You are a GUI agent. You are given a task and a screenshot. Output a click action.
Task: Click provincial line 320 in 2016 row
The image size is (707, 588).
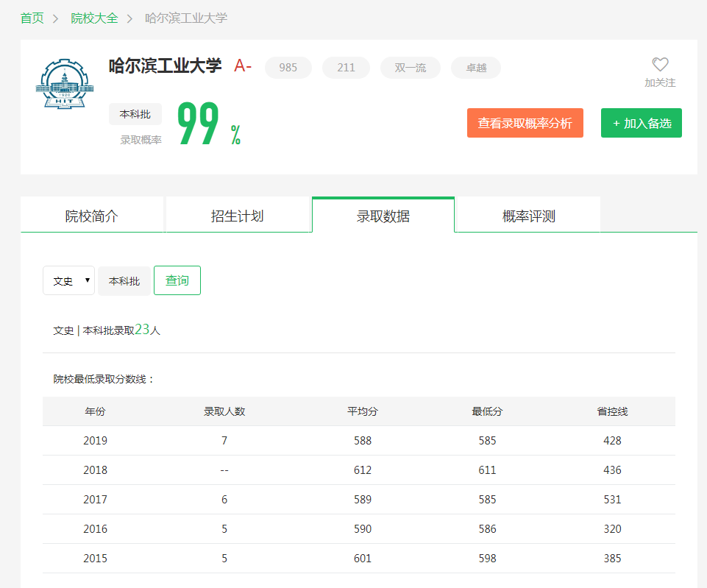[612, 528]
